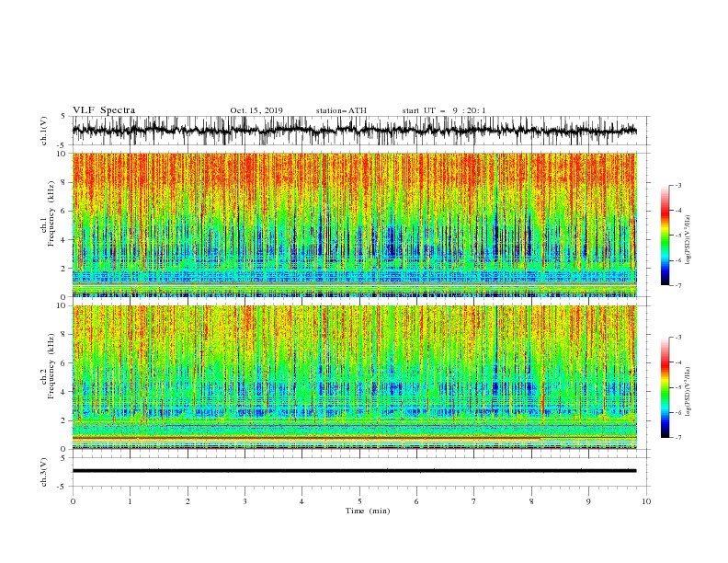Click the ch.1 color scale PSD label
This screenshot has height=563, width=728.
(688, 240)
